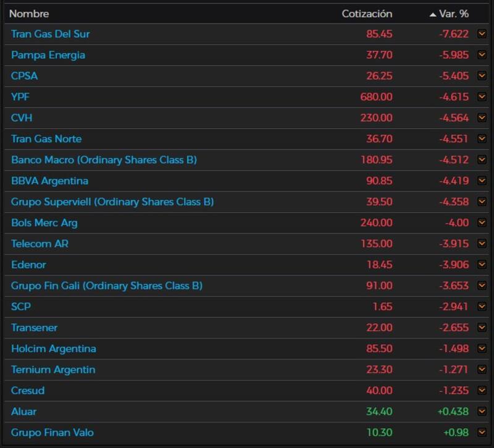Screen dimensions: 494x448
Task: Click the sort triangle beside Var. %
Action: pos(433,14)
